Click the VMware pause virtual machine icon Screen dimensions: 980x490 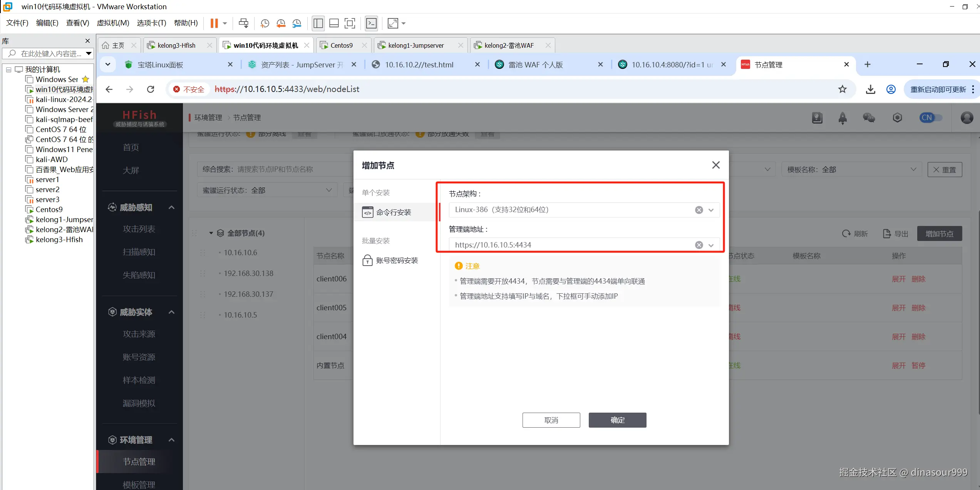[x=214, y=23]
